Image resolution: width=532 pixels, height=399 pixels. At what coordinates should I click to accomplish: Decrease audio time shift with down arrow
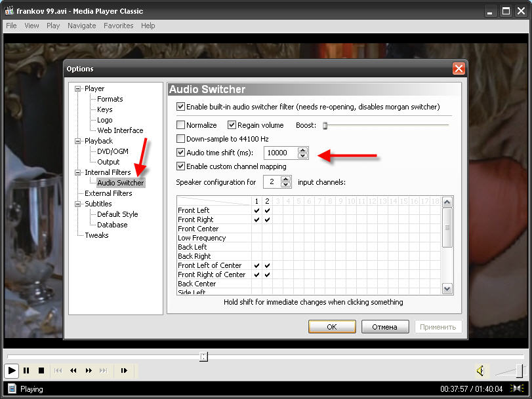tap(302, 155)
